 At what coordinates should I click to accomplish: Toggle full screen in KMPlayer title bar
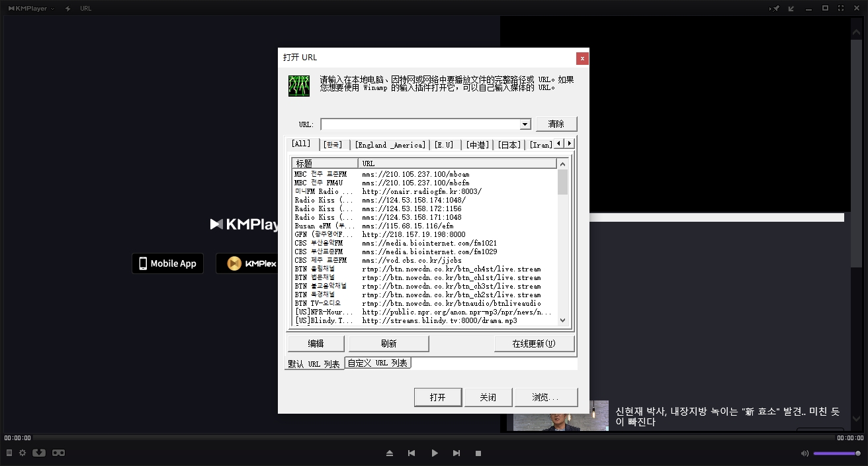pos(842,8)
